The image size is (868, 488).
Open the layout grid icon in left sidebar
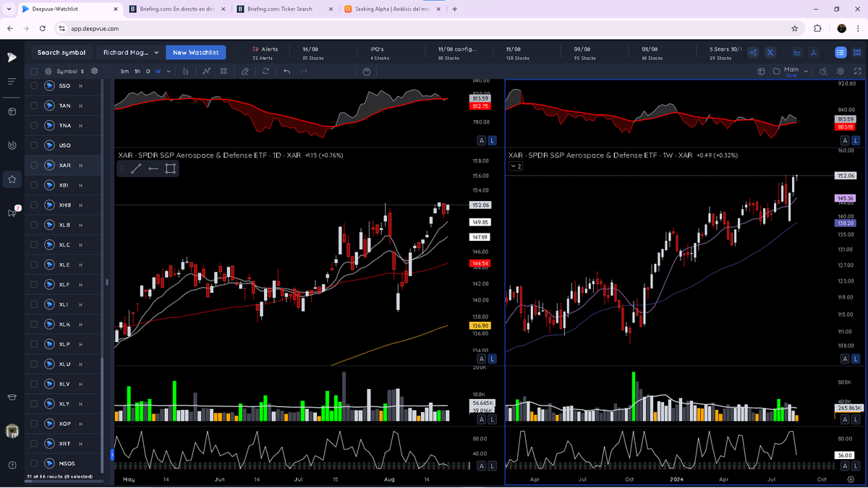(x=12, y=112)
